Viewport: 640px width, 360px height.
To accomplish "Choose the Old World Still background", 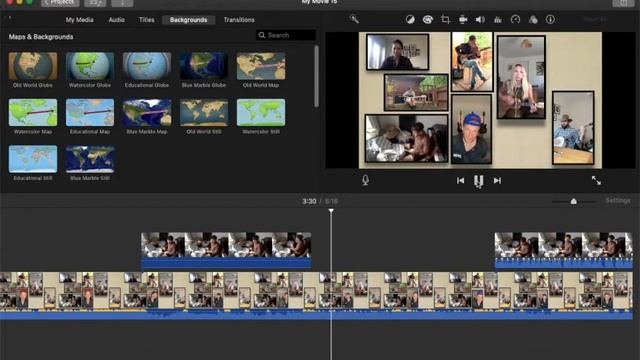I will pyautogui.click(x=204, y=112).
